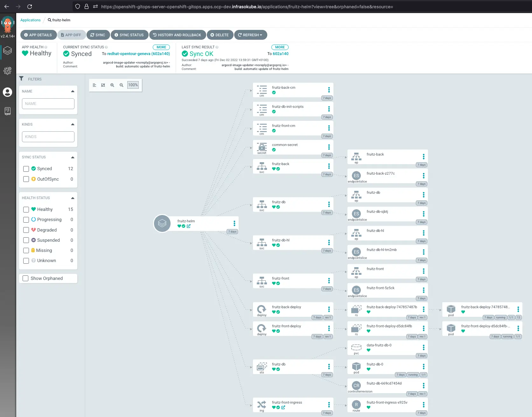Screen dimensions: 532x417
Task: Open HISTORY AND ROLLBACK
Action: point(177,35)
